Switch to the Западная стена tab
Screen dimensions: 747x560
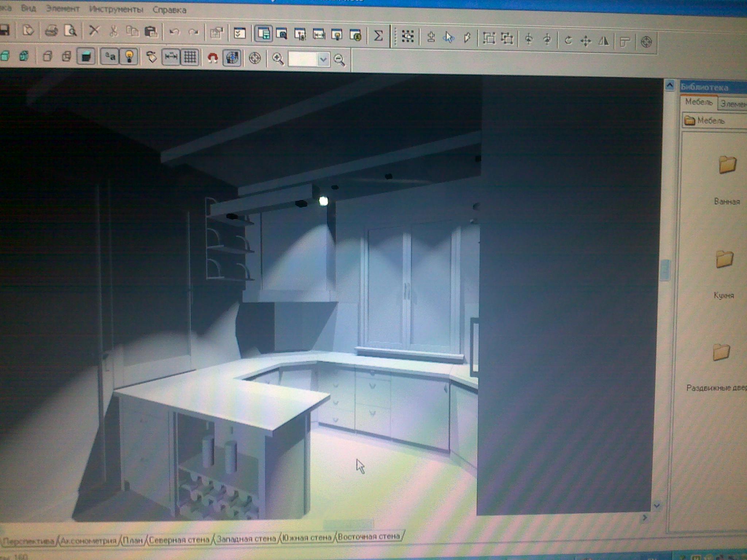coord(246,538)
